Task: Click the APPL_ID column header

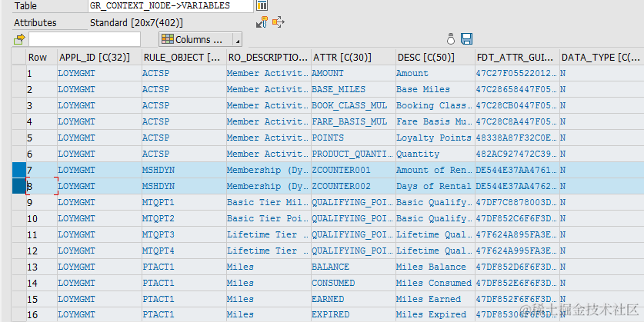Action: (99, 57)
